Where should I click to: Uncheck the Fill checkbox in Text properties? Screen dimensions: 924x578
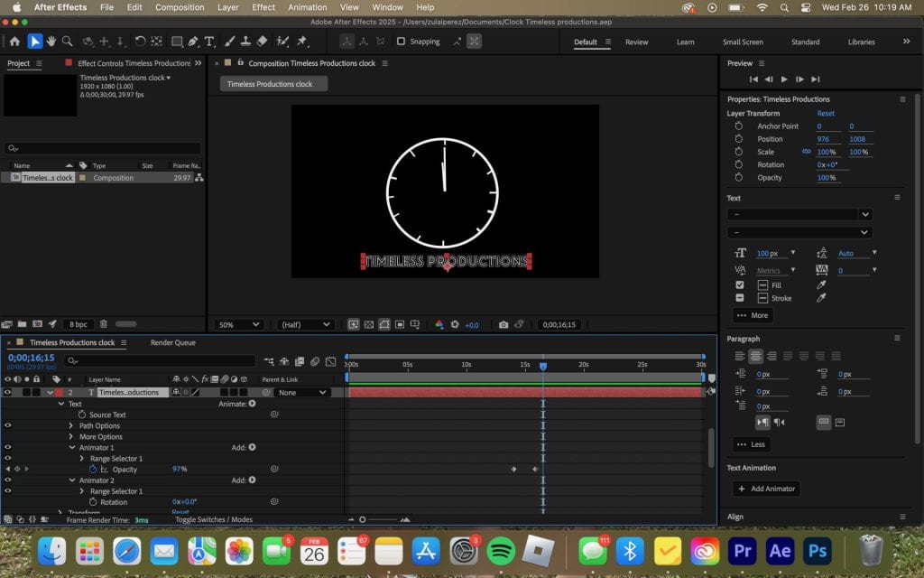coord(740,284)
